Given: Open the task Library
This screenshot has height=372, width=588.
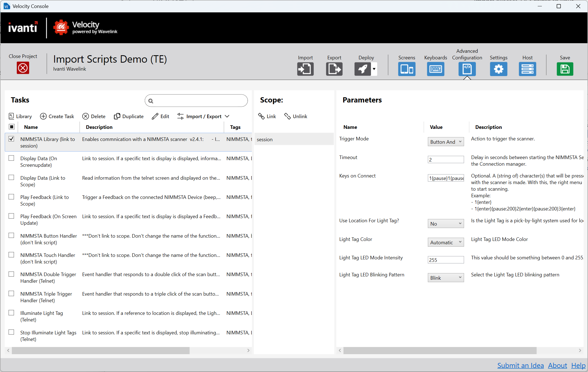Looking at the screenshot, I should 20,116.
